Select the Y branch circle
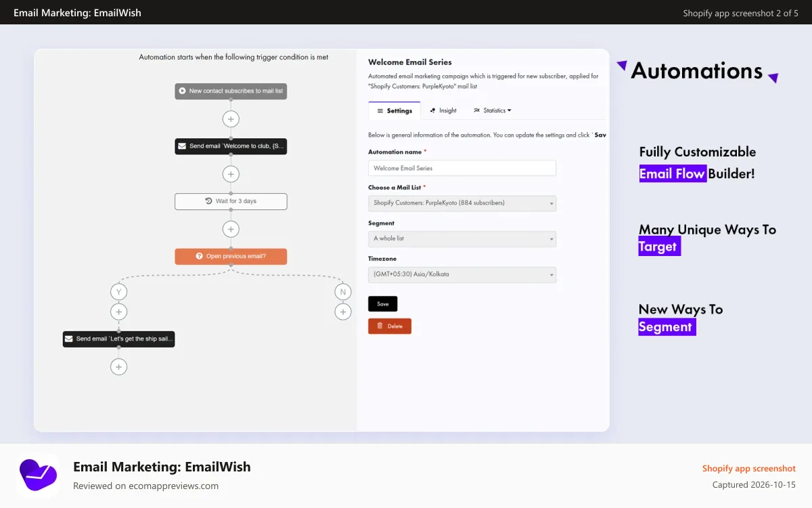812x508 pixels. 119,292
